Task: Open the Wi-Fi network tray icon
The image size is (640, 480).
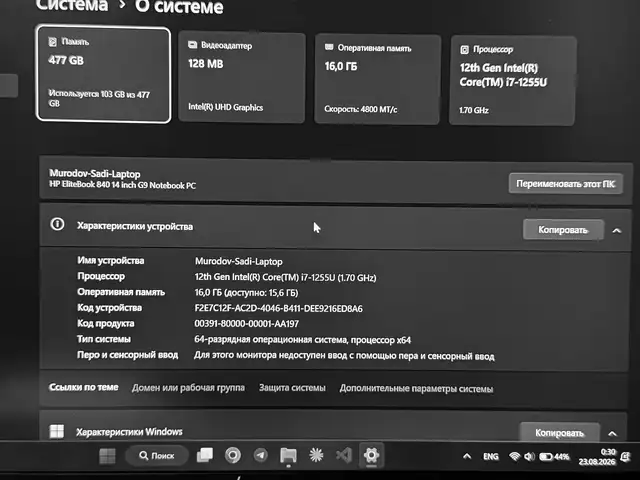Action: [515, 456]
